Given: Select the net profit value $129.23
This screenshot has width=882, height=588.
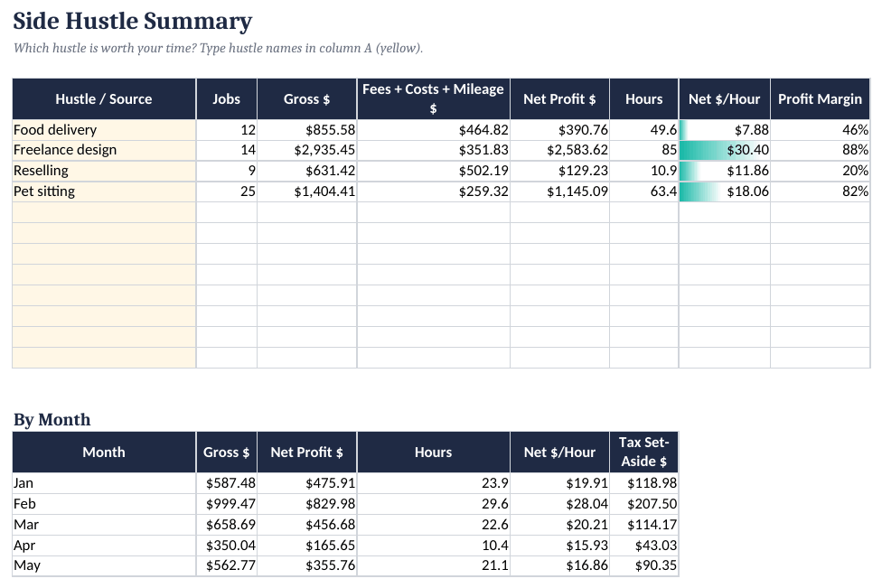Looking at the screenshot, I should pyautogui.click(x=559, y=171).
